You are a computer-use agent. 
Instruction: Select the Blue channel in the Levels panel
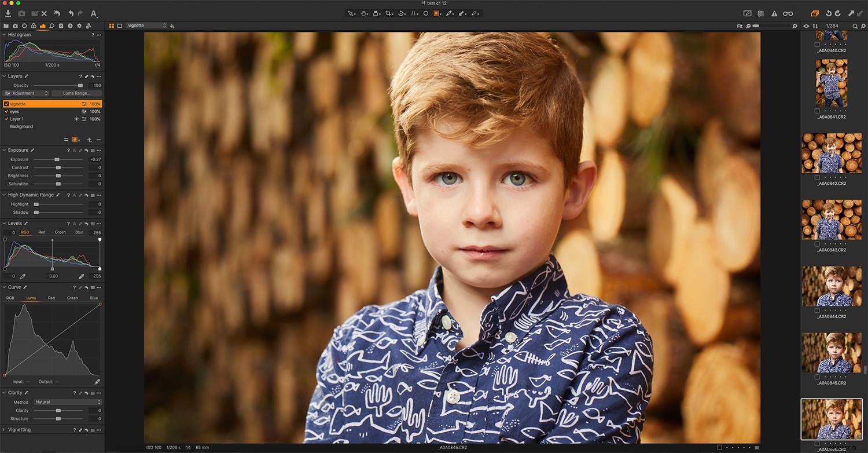78,232
